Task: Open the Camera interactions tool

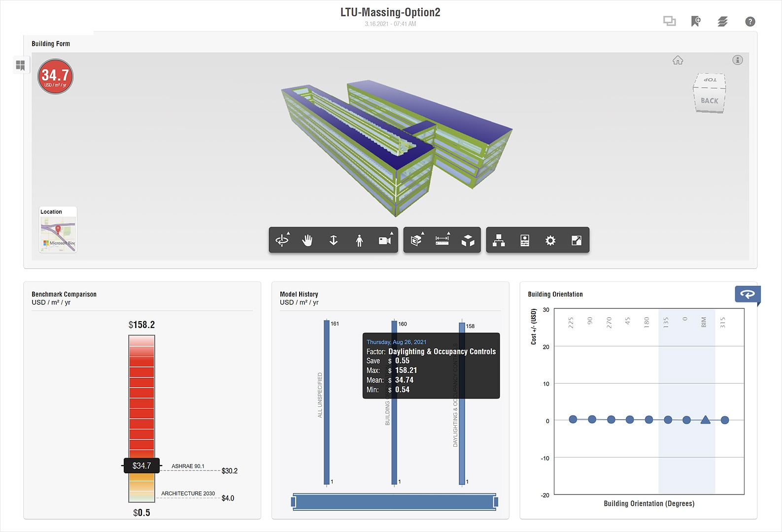Action: pyautogui.click(x=385, y=240)
